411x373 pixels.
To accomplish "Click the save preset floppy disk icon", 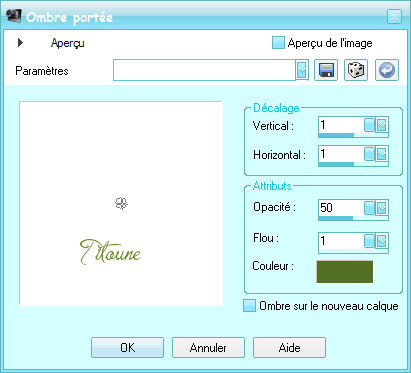I will pyautogui.click(x=326, y=70).
